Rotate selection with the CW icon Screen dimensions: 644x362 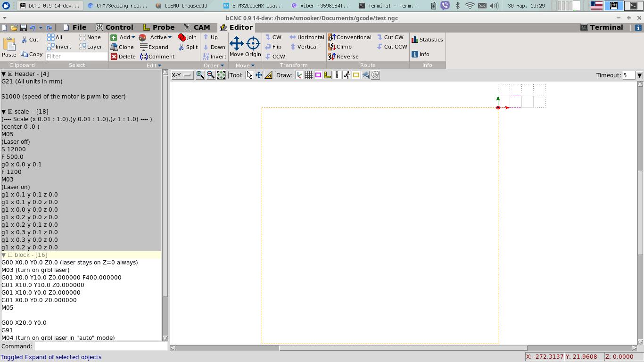273,37
